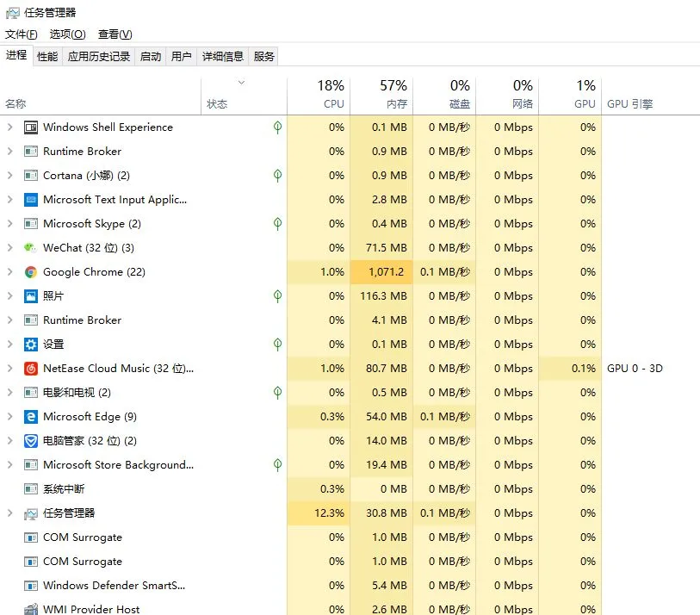Sort by the 磁盘 column header

click(x=444, y=96)
